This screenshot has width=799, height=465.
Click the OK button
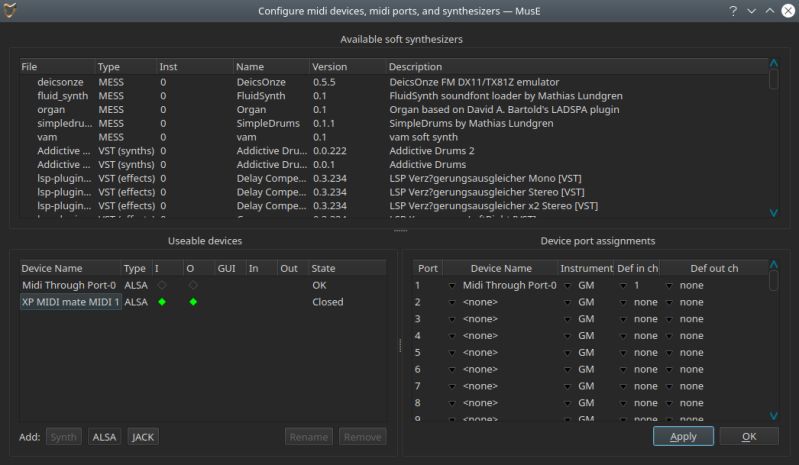[x=749, y=436]
